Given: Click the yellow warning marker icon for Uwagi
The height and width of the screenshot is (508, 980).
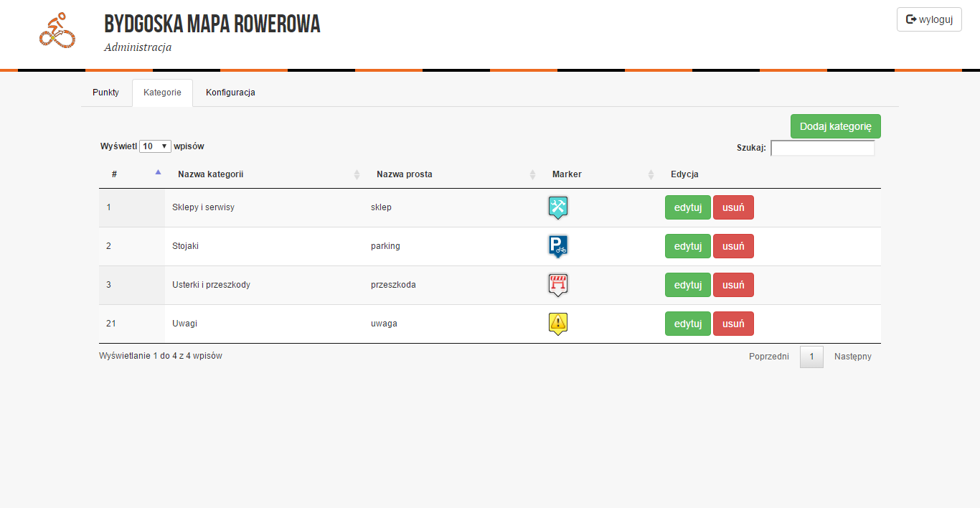Looking at the screenshot, I should click(558, 324).
